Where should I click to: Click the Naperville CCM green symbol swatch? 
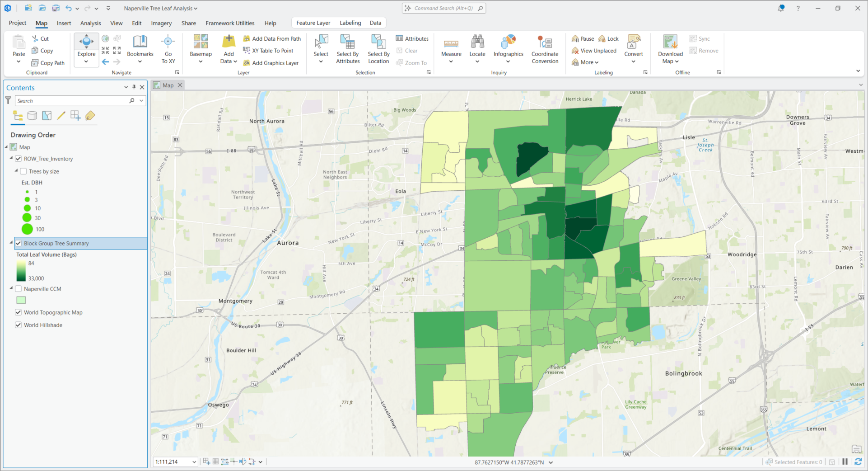tap(21, 300)
